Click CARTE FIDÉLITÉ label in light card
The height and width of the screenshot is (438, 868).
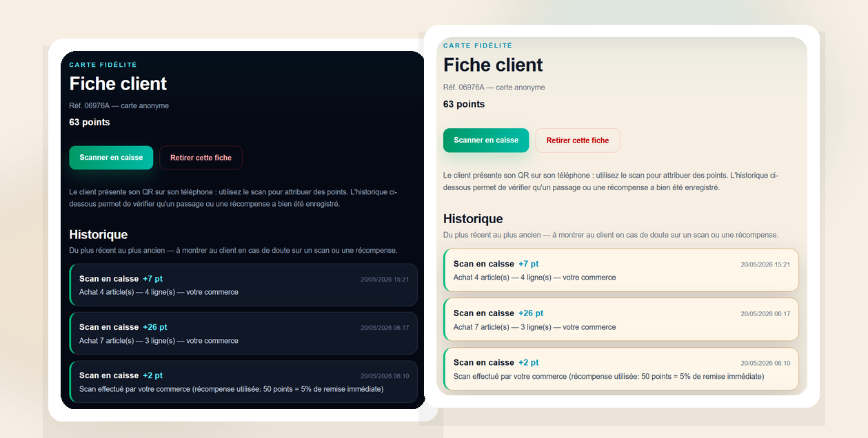(x=478, y=45)
